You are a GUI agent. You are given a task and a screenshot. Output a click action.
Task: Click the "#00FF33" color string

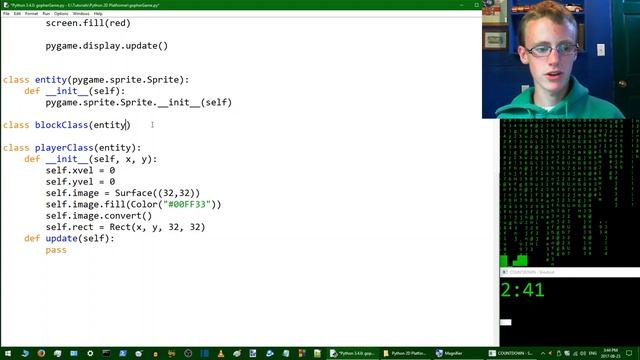(x=187, y=204)
